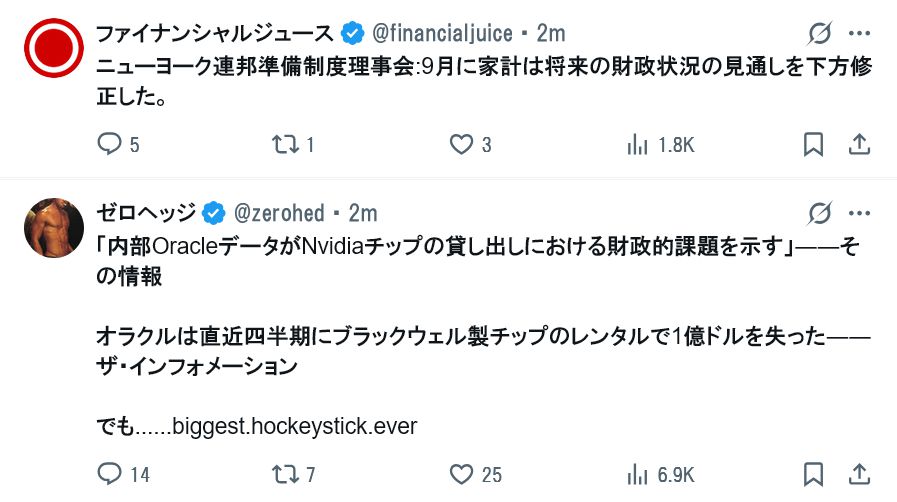Retweet the zerohed post
This screenshot has width=897, height=502.
click(285, 474)
